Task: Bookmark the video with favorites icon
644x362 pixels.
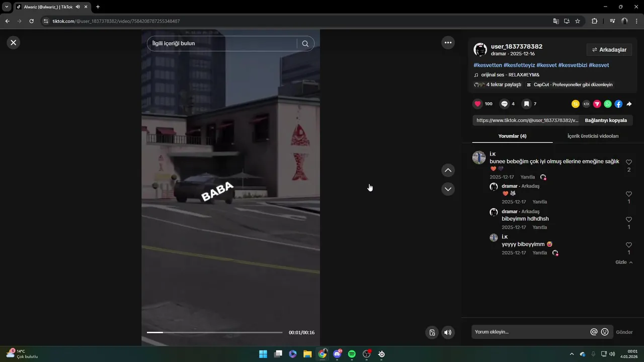Action: coord(526,104)
